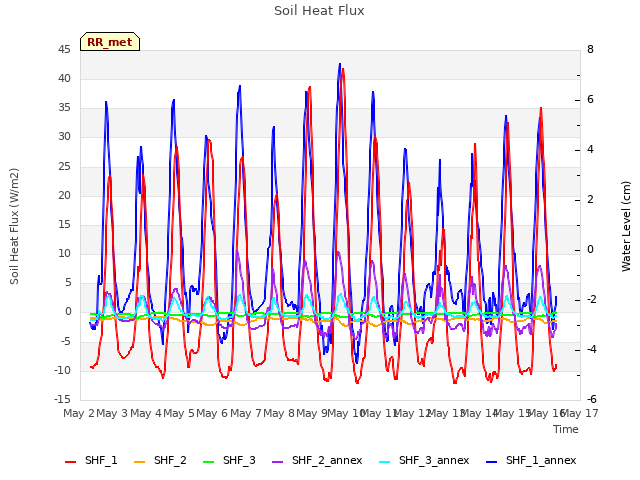Click the Time axis label
This screenshot has width=640, height=480.
pyautogui.click(x=566, y=429)
